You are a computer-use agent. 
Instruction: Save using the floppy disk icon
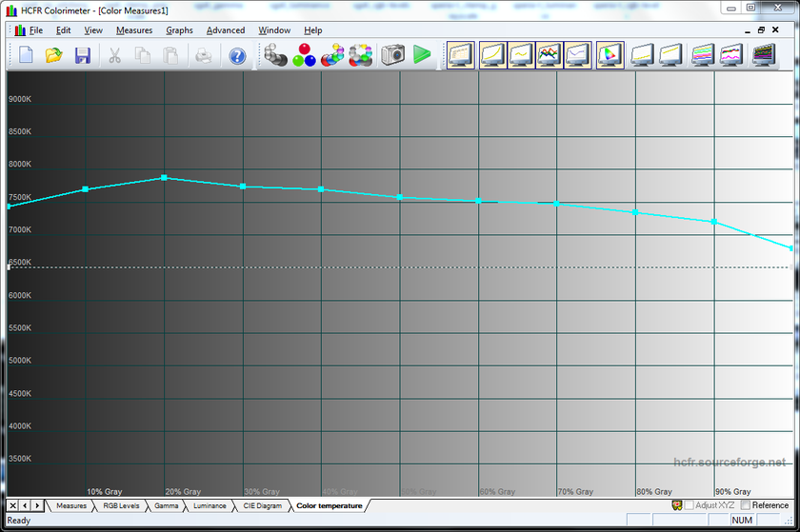point(83,56)
